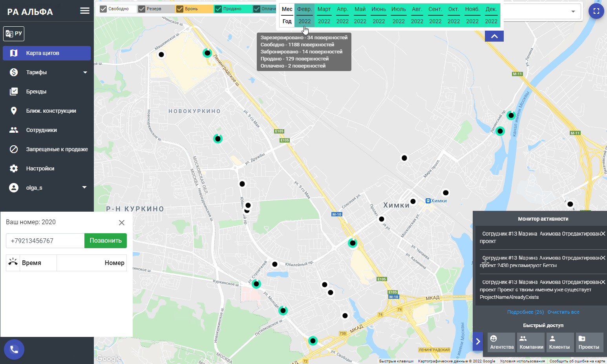This screenshot has height=364, width=607.
Task: Click the Настройки gear icon
Action: click(x=14, y=168)
